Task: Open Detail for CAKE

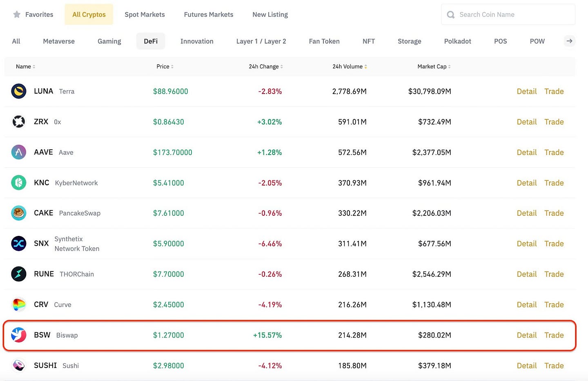Action: coord(527,213)
